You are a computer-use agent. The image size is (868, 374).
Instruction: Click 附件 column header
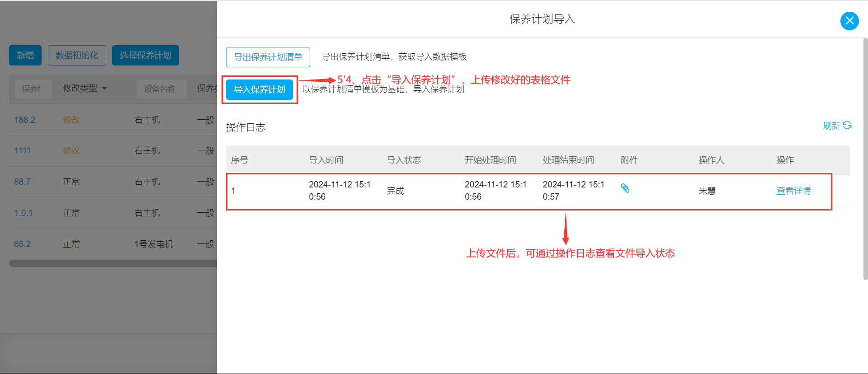629,160
